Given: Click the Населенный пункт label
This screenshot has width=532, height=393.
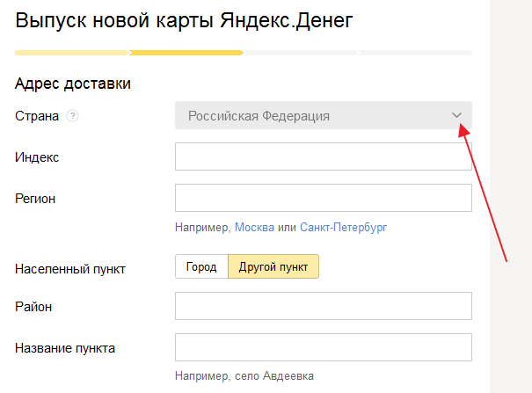Looking at the screenshot, I should coord(70,268).
